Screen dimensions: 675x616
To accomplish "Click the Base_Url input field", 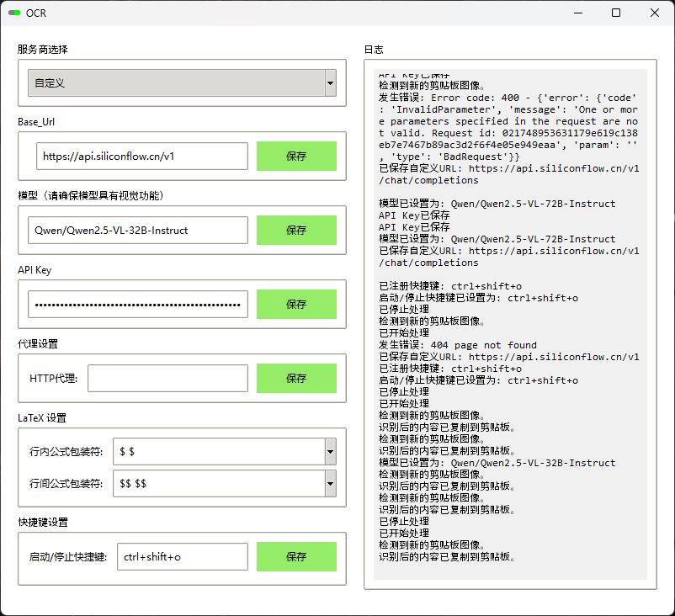I will click(141, 157).
